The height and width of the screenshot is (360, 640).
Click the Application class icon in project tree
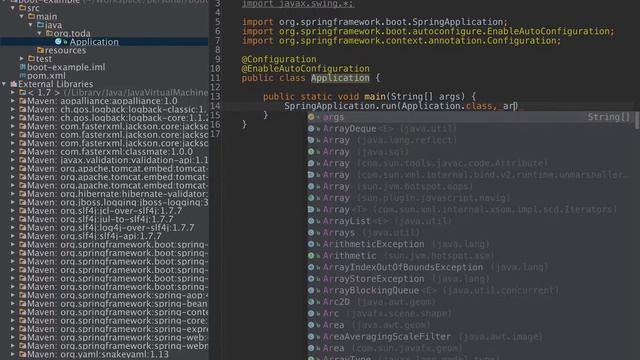(x=58, y=42)
